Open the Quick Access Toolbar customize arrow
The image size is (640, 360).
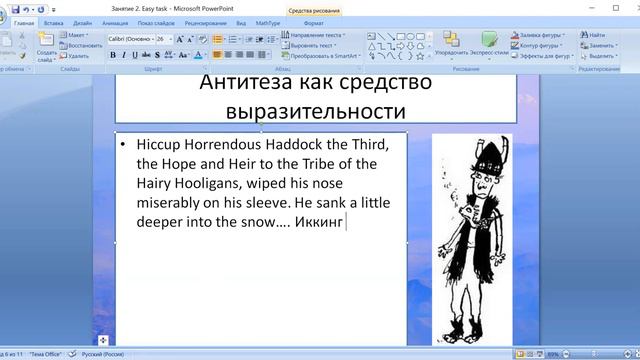[x=54, y=10]
